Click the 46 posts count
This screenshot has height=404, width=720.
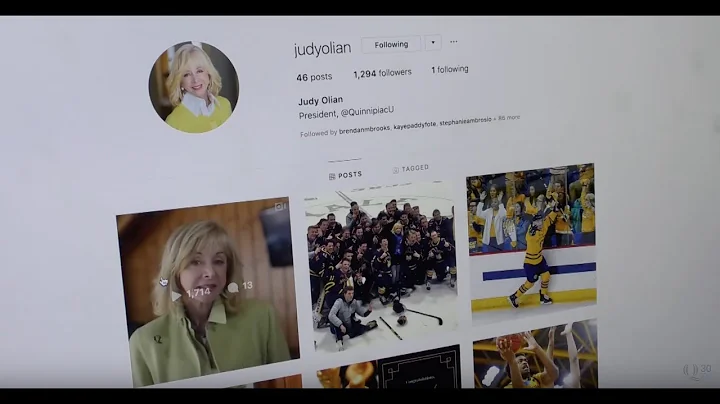pyautogui.click(x=314, y=77)
